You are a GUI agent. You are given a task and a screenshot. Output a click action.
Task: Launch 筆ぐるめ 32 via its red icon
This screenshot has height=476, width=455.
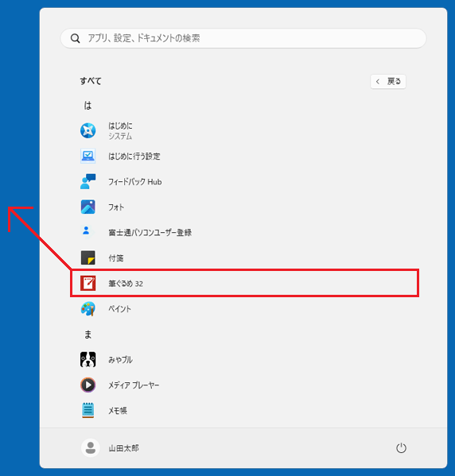point(87,283)
